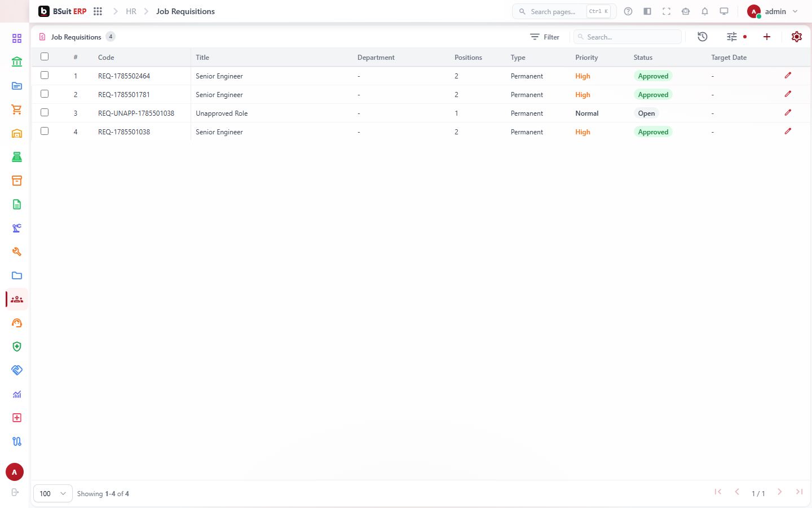Viewport: 812px width, 508px height.
Task: Open the history clock icon in list toolbar
Action: tap(703, 37)
